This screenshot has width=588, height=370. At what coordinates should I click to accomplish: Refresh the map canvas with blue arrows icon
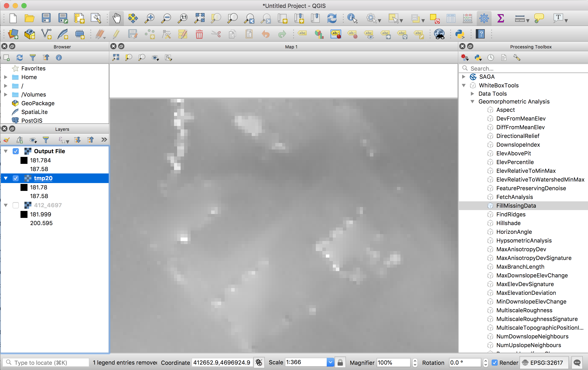332,18
